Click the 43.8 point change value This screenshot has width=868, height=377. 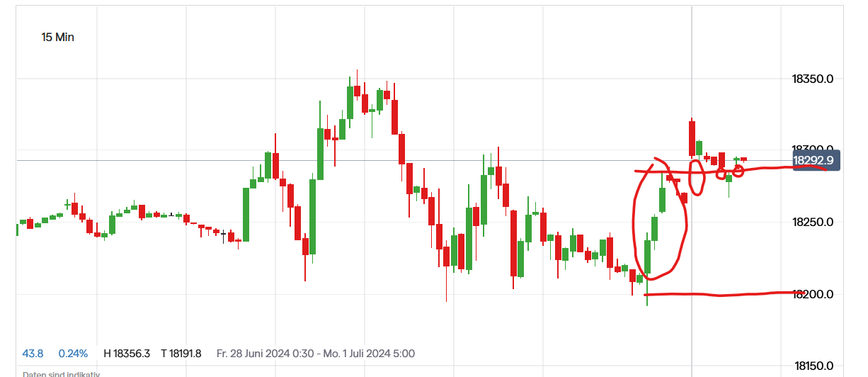(x=33, y=354)
